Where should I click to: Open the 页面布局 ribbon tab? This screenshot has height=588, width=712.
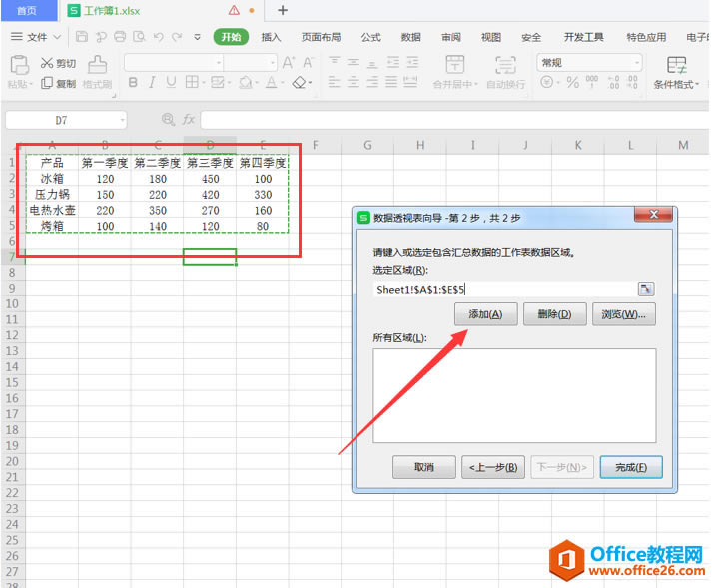pos(321,37)
